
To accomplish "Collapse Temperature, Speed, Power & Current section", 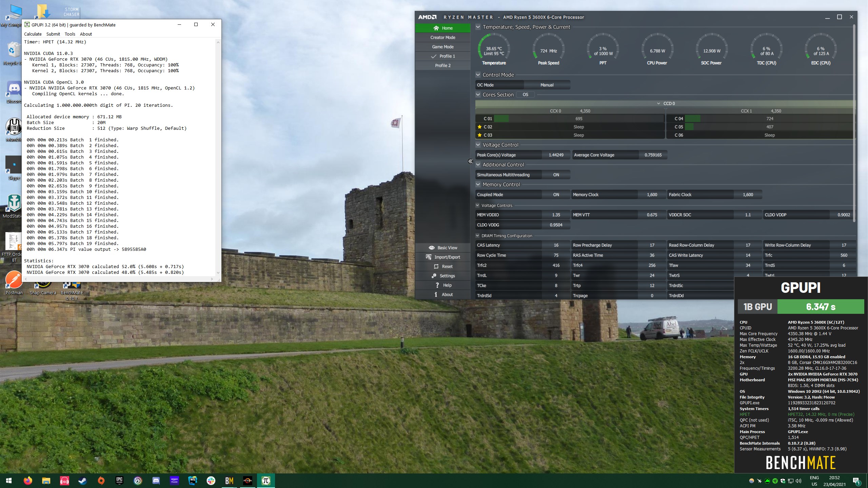I will tap(478, 27).
